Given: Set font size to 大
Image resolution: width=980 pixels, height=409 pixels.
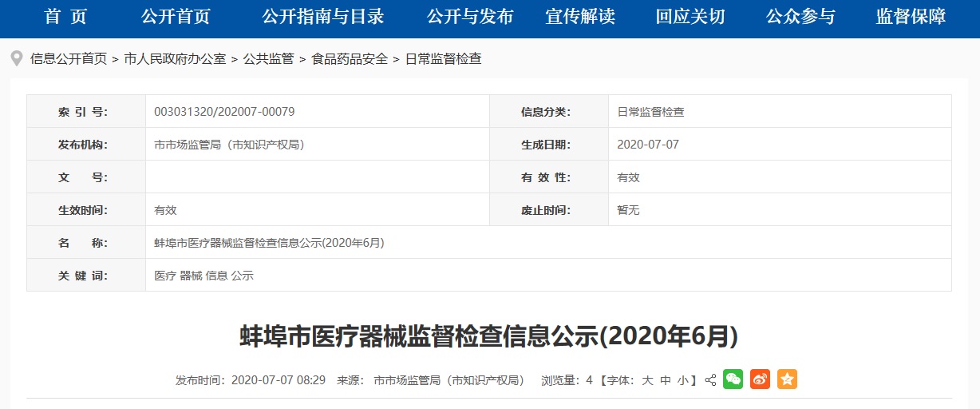Looking at the screenshot, I should [x=647, y=380].
